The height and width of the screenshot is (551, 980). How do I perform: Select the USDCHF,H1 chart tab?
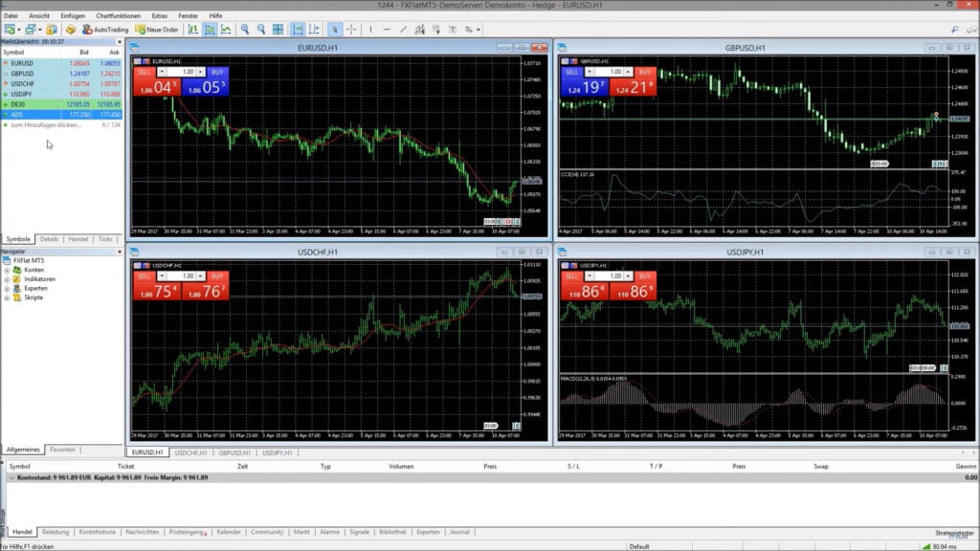click(190, 452)
